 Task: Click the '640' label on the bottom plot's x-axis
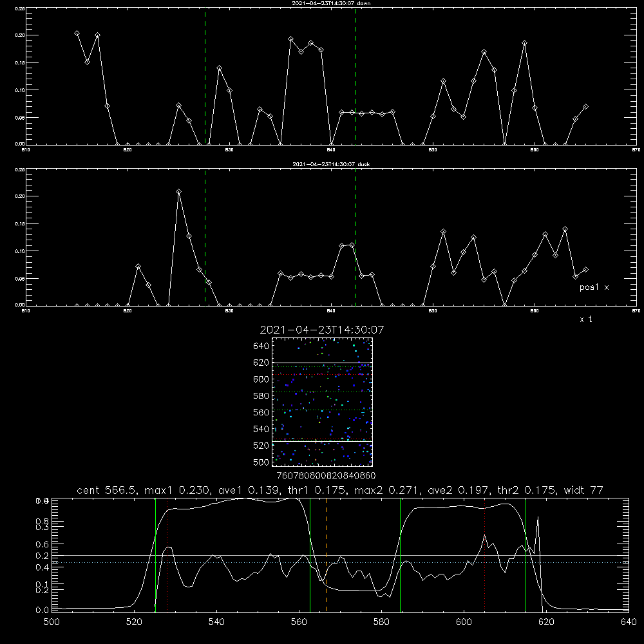click(629, 622)
